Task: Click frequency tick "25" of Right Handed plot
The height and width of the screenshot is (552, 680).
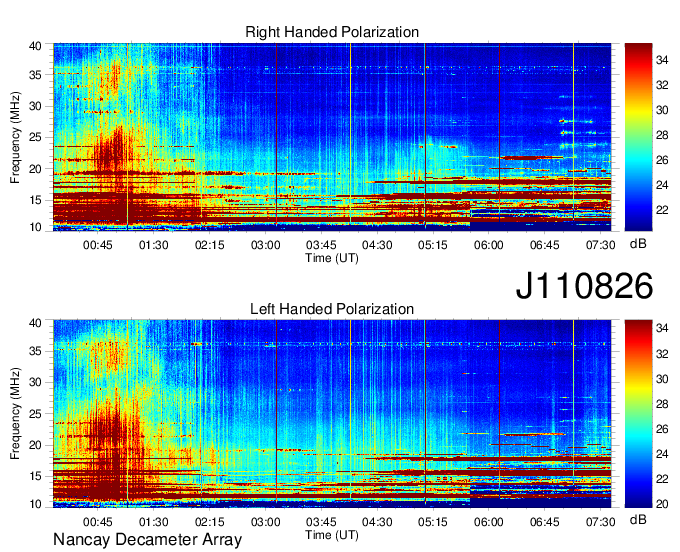Action: coord(36,138)
